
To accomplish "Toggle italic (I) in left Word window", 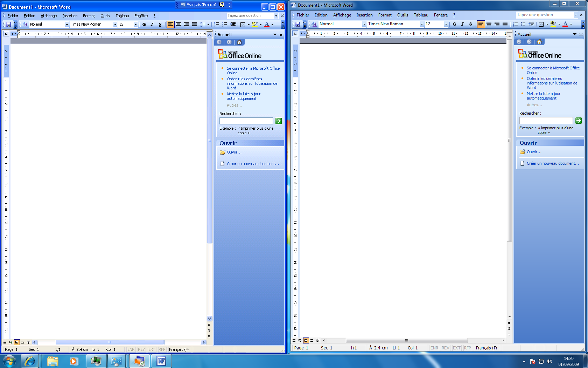I will tap(152, 25).
